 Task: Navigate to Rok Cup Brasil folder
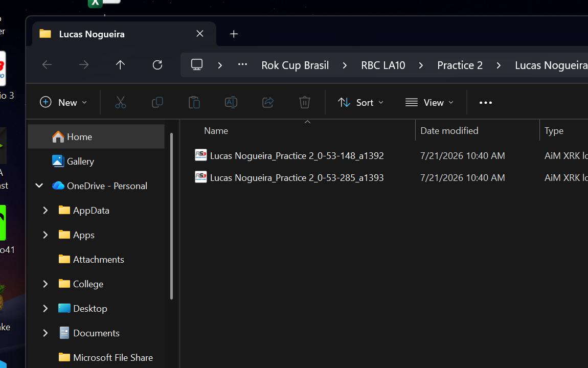[x=295, y=65]
